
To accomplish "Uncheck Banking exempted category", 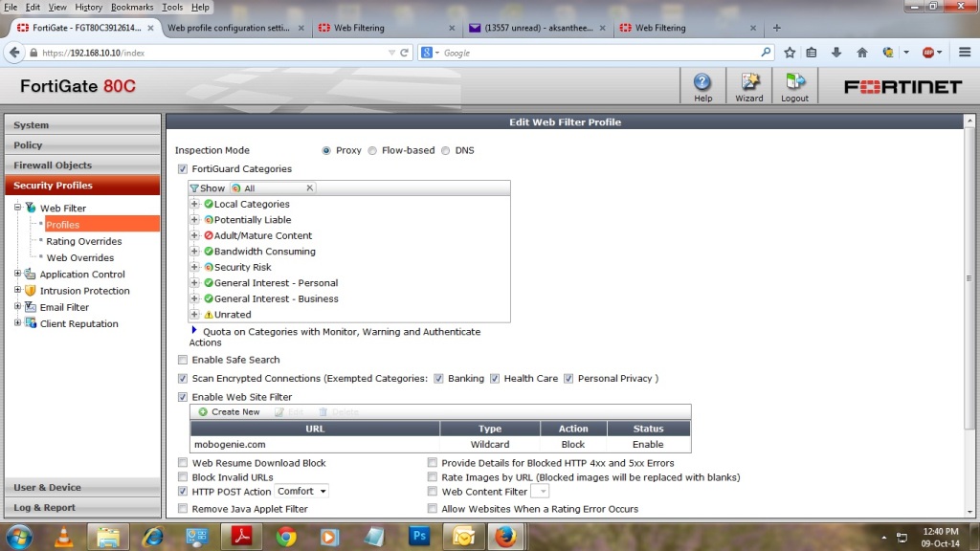I will 438,378.
